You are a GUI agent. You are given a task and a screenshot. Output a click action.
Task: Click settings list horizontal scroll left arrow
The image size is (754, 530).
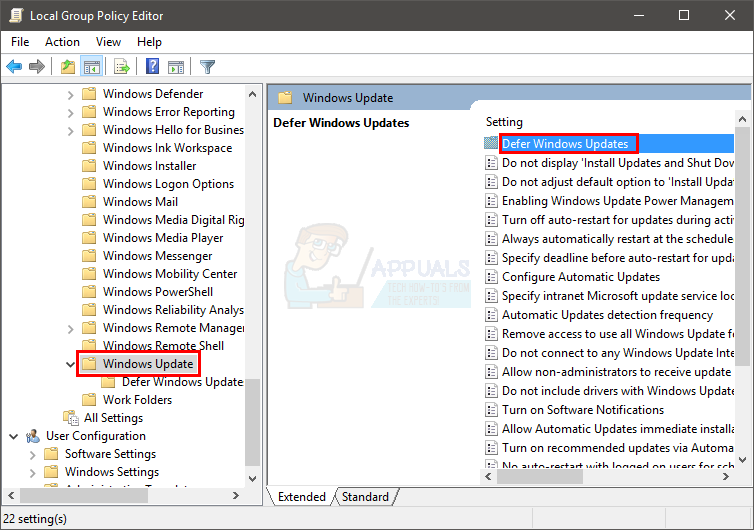click(489, 476)
